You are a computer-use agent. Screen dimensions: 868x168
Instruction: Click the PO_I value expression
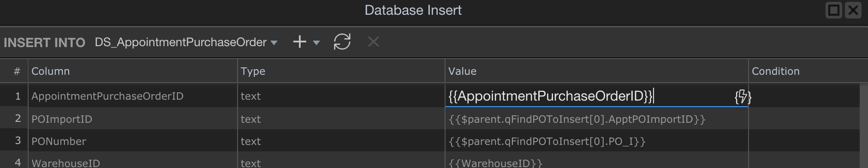pyautogui.click(x=547, y=141)
